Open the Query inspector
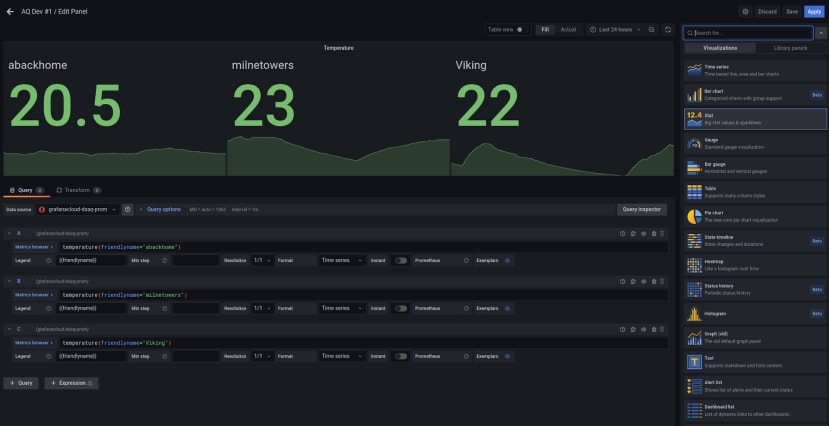 click(x=642, y=209)
